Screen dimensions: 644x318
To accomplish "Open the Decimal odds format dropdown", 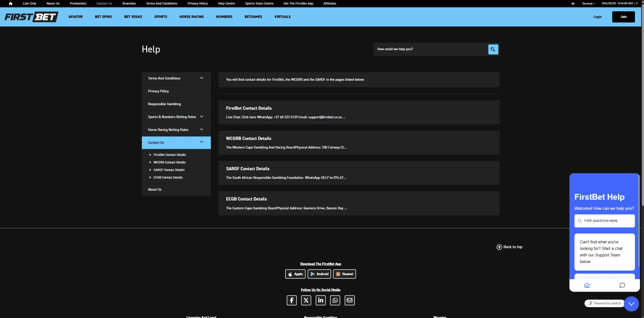I will click(x=589, y=4).
